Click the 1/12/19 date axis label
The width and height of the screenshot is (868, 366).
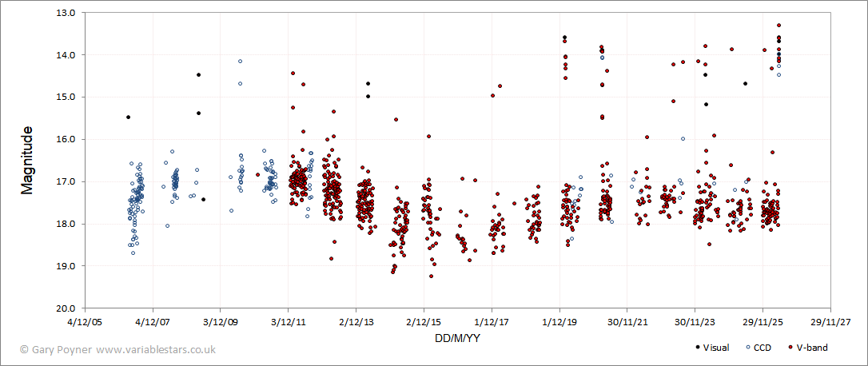point(559,320)
